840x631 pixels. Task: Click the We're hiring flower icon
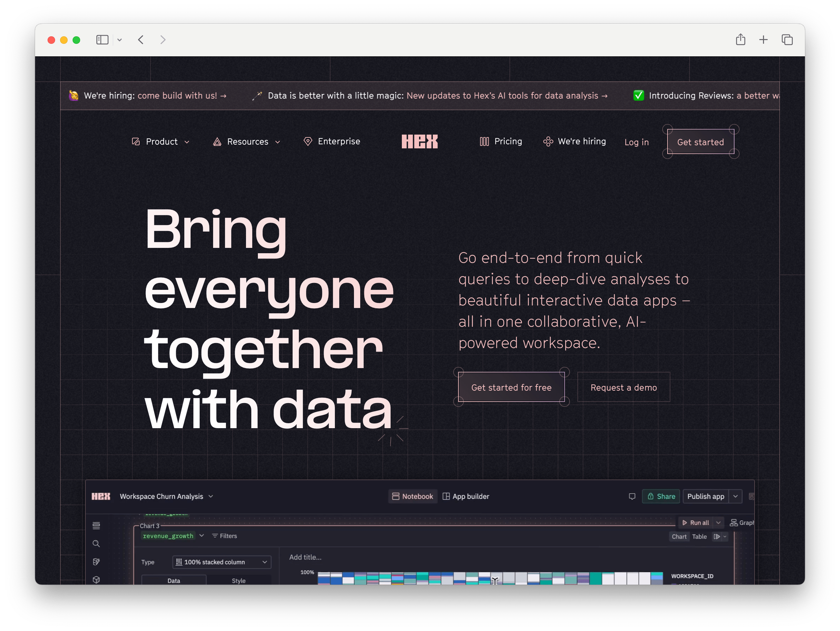[x=548, y=141]
